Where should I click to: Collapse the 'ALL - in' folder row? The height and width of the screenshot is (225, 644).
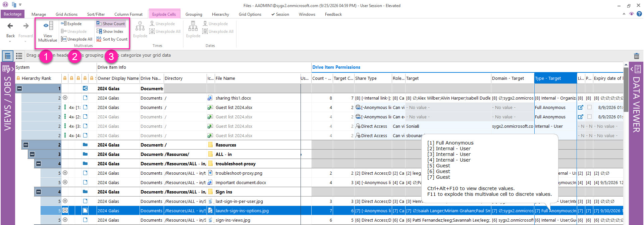coord(32,154)
